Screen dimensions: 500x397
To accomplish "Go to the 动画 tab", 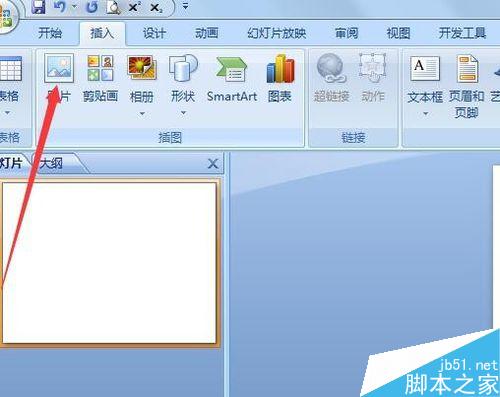I will click(206, 33).
